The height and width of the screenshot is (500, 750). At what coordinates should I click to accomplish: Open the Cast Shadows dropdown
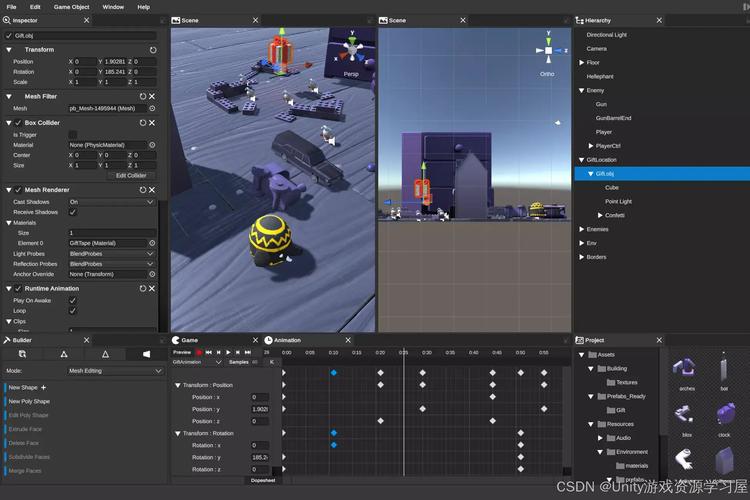click(x=111, y=202)
